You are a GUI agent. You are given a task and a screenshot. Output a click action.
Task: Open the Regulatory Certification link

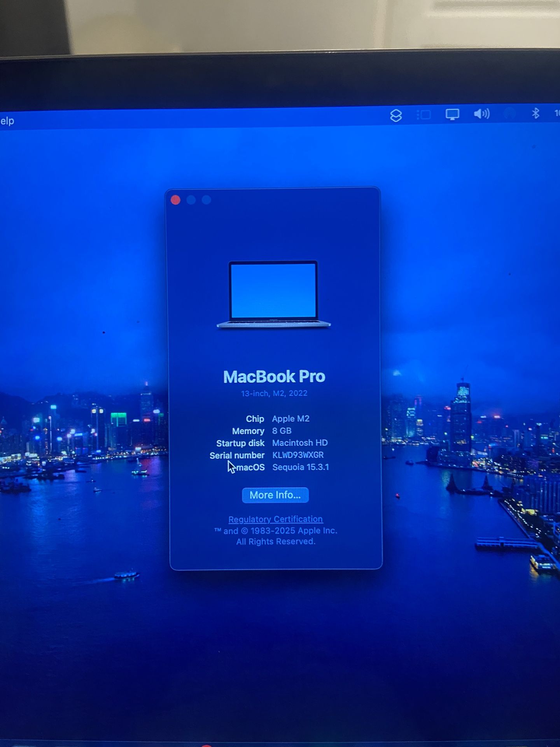(275, 519)
